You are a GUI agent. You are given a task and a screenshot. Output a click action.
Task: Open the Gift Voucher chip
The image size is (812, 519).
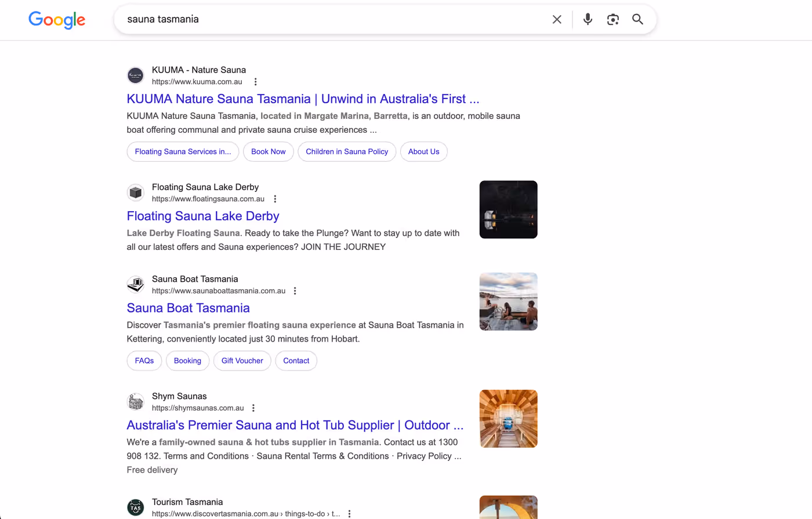242,361
